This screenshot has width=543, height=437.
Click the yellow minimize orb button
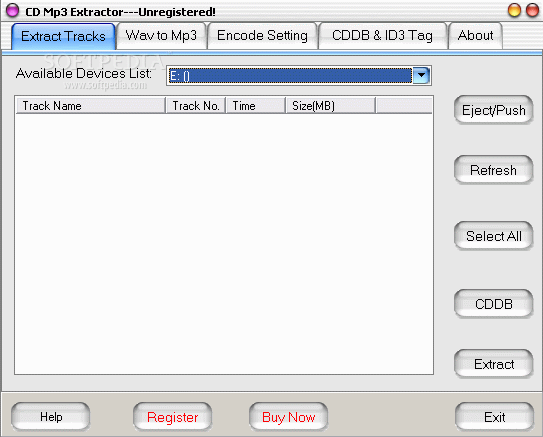pos(514,10)
